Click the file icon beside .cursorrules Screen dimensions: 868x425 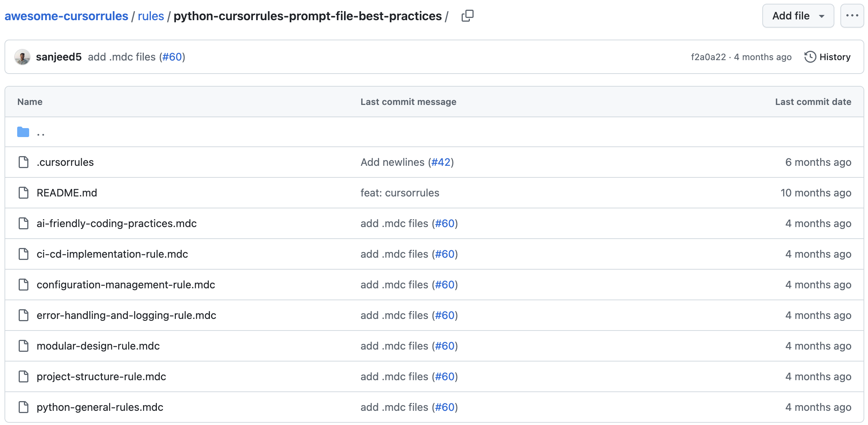click(x=23, y=162)
